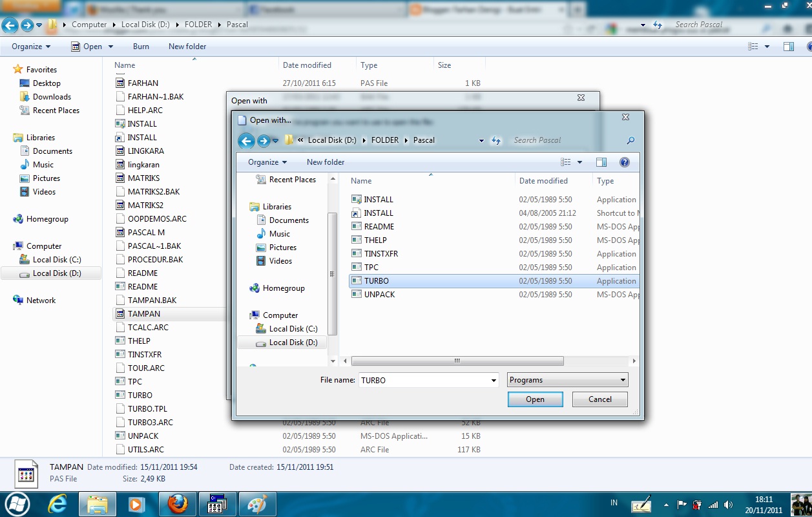Select Local Disk (D:) in Explorer navigation
The width and height of the screenshot is (812, 517).
(x=51, y=273)
